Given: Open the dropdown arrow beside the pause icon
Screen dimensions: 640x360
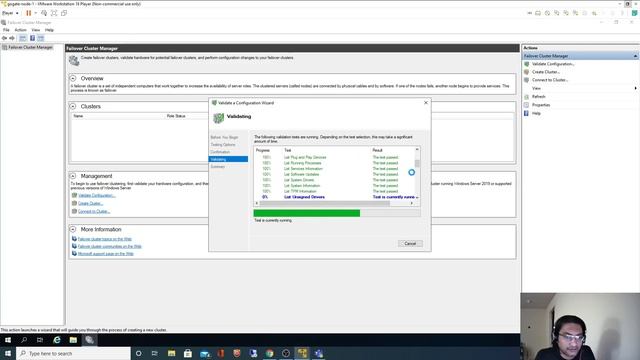Looking at the screenshot, I should (36, 13).
